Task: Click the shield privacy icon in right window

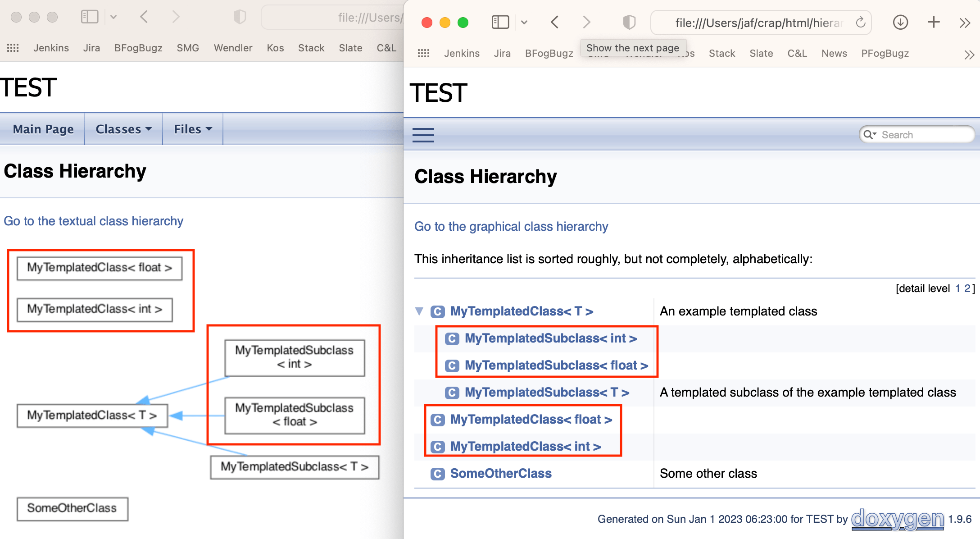Action: [629, 22]
